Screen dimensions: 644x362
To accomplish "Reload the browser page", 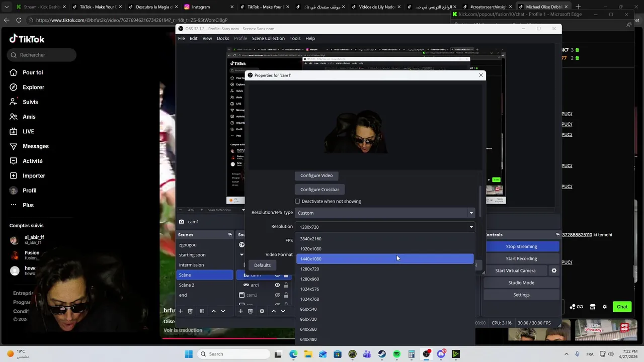I will tap(19, 20).
